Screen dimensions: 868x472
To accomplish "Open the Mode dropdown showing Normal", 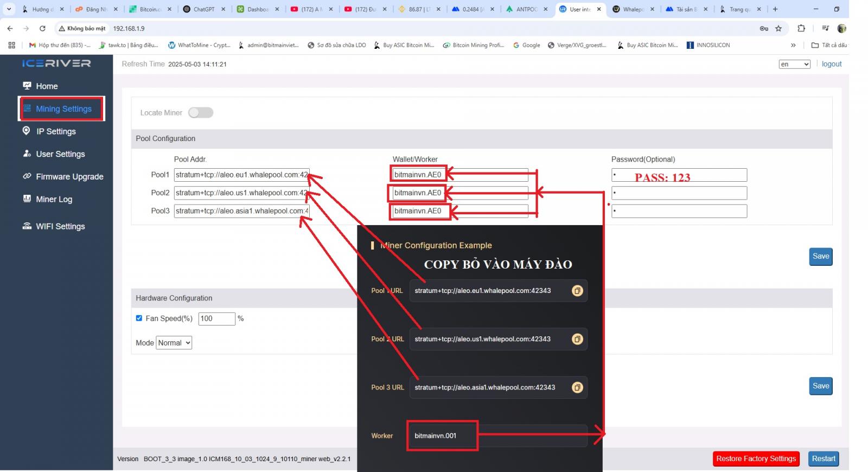I will pyautogui.click(x=174, y=343).
